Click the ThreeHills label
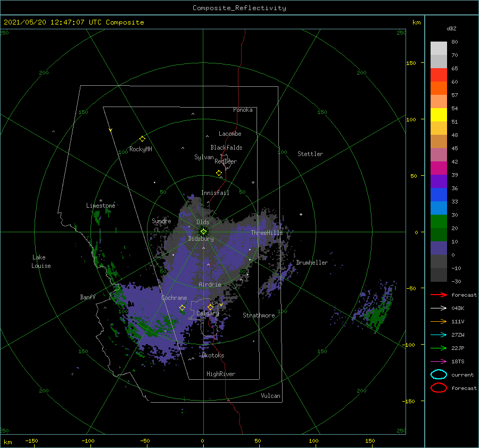This screenshot has width=479, height=448. pos(267,233)
